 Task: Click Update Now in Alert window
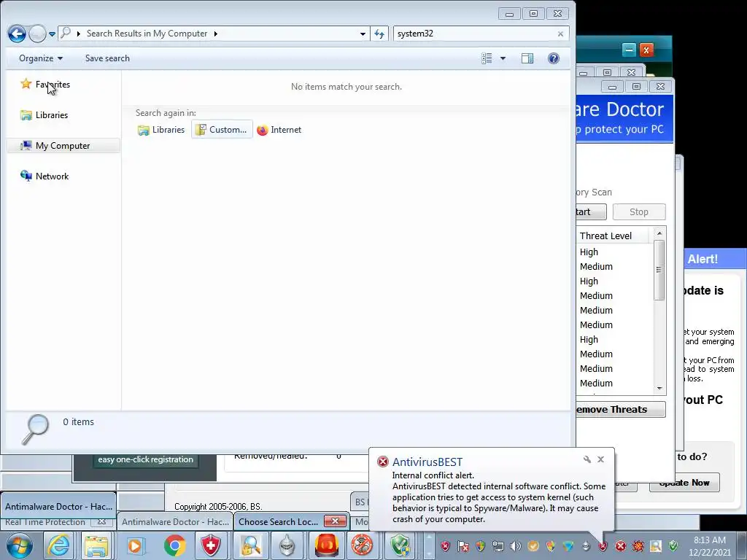coord(684,483)
